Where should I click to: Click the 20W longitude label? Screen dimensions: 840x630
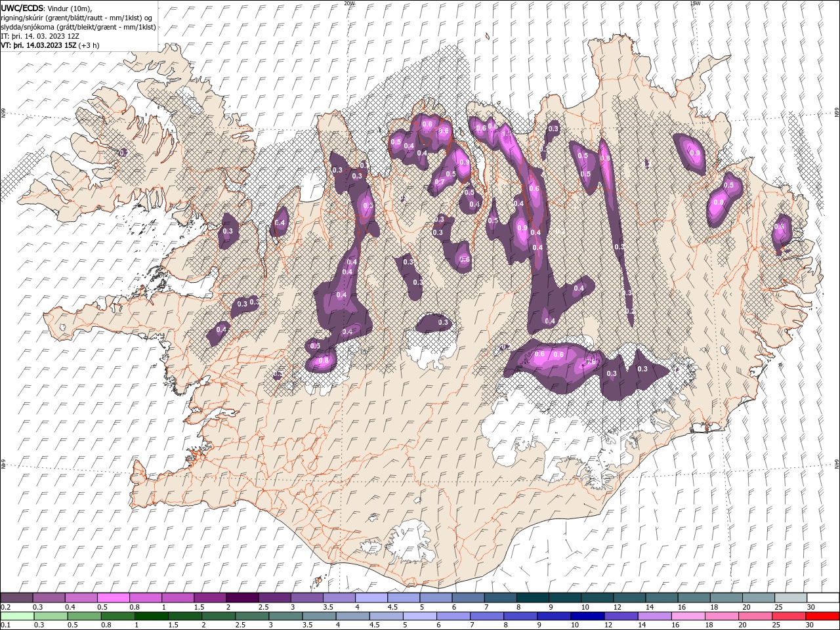[349, 3]
